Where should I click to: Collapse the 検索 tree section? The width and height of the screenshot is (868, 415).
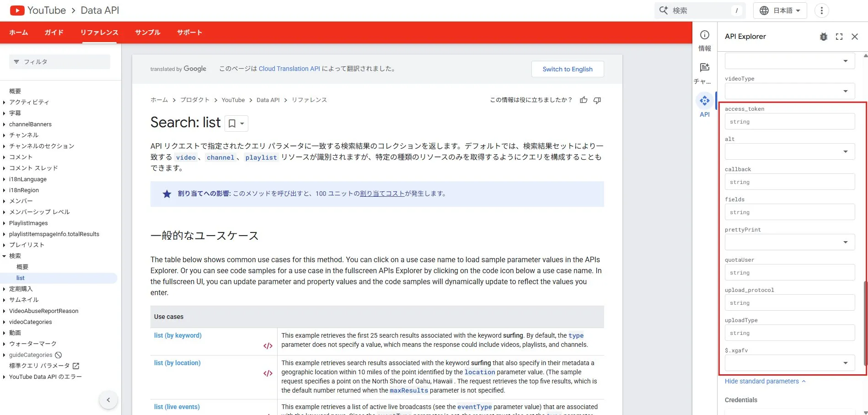point(4,256)
